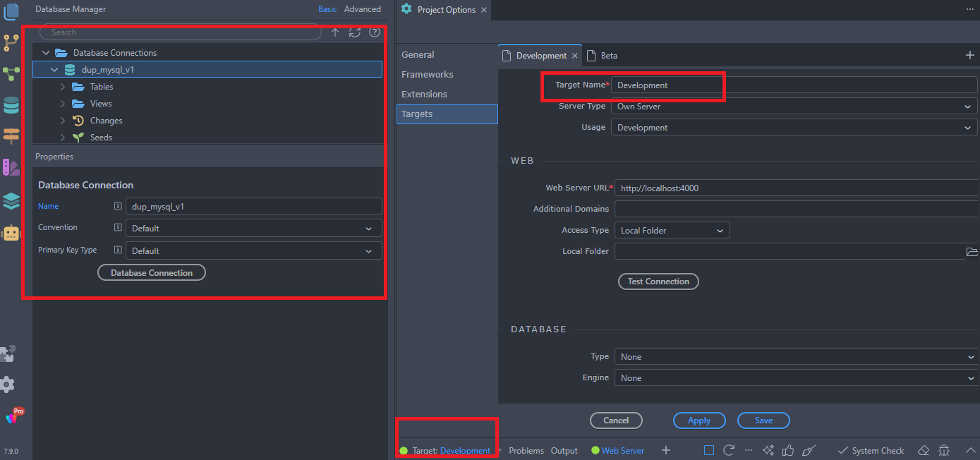Open the Problems panel tab
The width and height of the screenshot is (980, 460).
pos(526,451)
